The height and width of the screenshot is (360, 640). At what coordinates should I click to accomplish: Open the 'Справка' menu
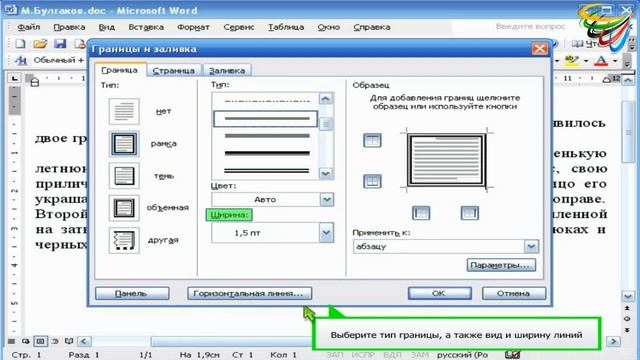(372, 27)
